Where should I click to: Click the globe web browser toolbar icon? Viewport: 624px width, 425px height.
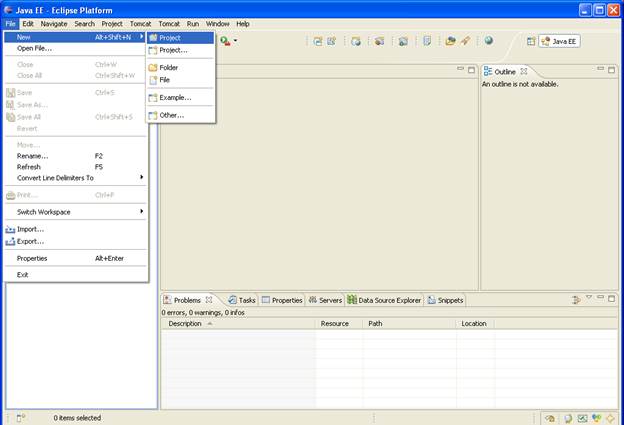[489, 41]
